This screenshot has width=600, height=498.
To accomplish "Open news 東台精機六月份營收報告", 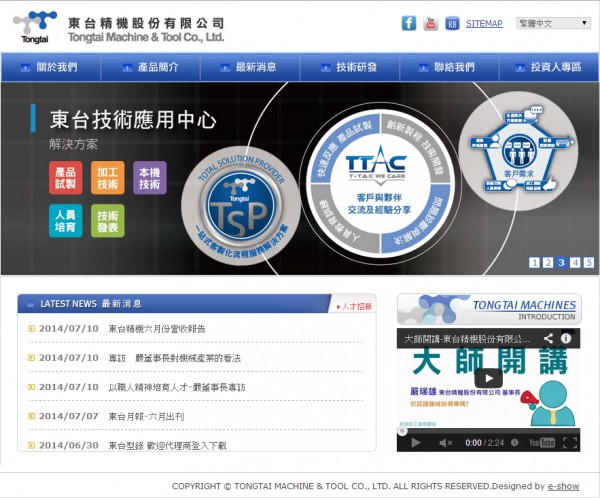I will [157, 329].
